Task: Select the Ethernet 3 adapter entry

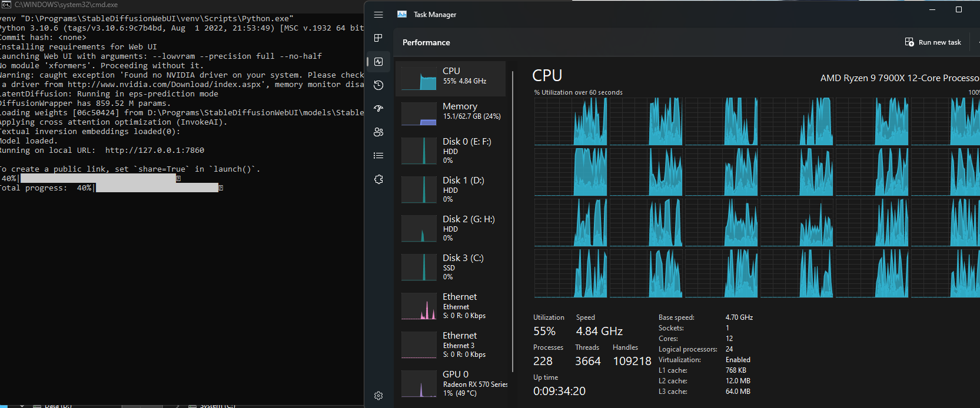Action: click(451, 345)
